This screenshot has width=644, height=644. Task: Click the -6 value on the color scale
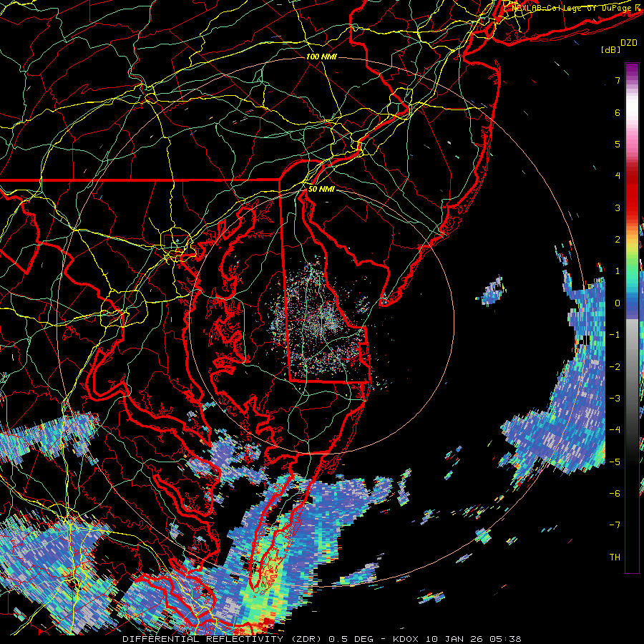(615, 493)
